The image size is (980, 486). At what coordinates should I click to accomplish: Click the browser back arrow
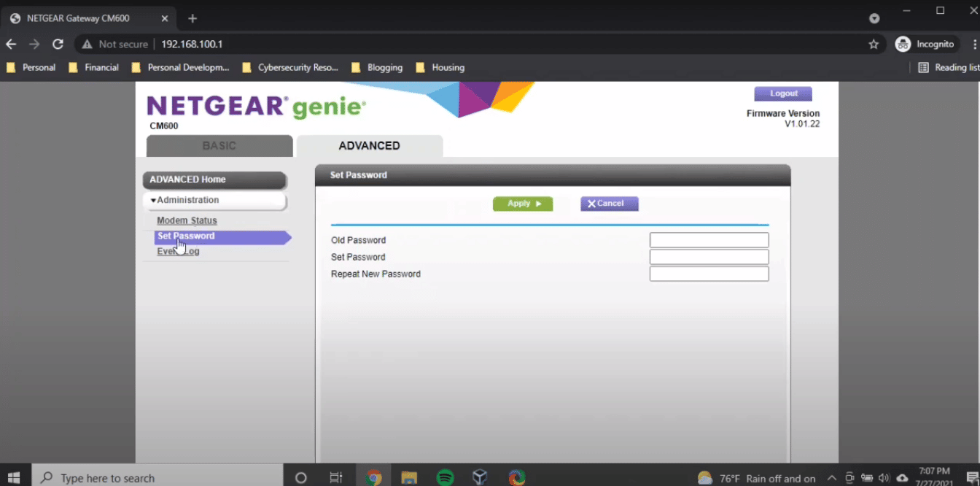(x=11, y=45)
